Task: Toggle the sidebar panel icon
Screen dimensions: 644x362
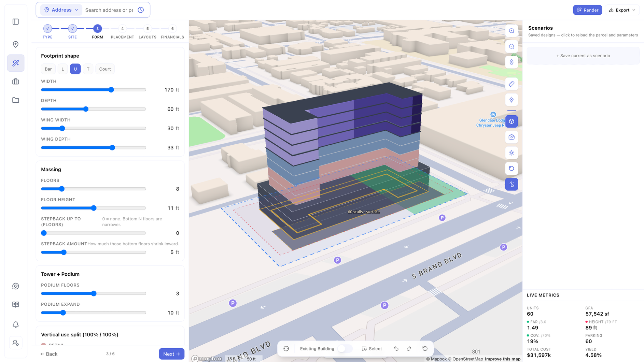Action: pos(16,22)
